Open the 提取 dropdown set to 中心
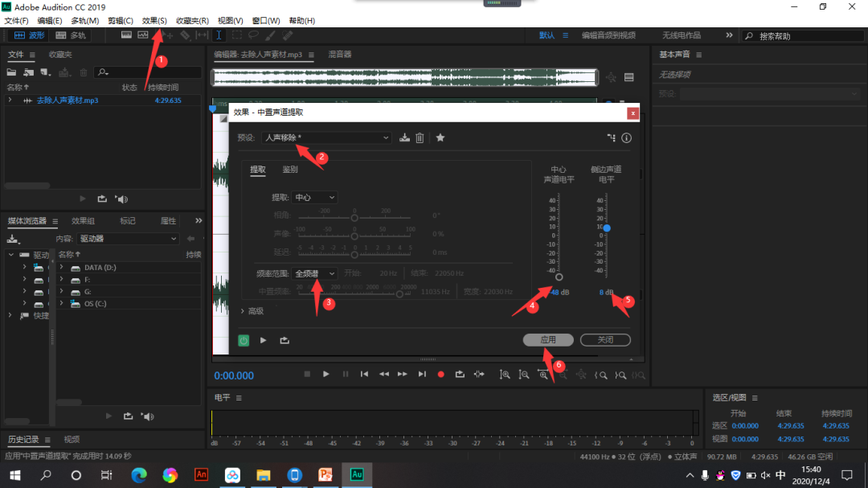 click(314, 197)
